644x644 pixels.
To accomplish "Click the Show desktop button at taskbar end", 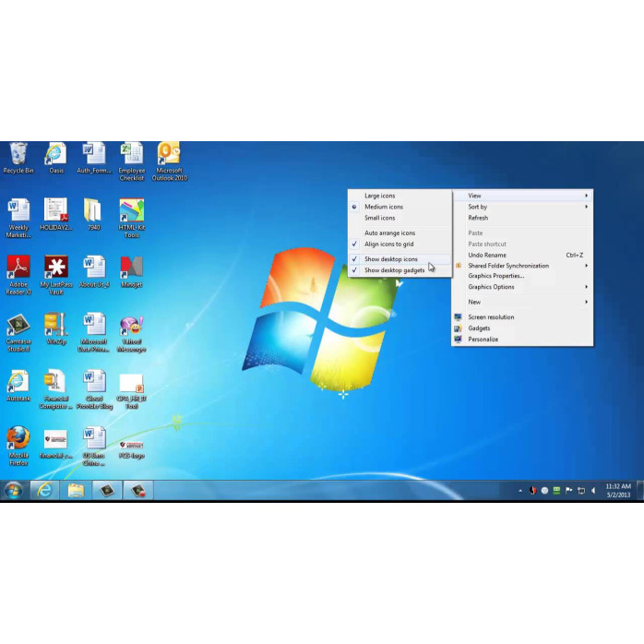I will 640,491.
